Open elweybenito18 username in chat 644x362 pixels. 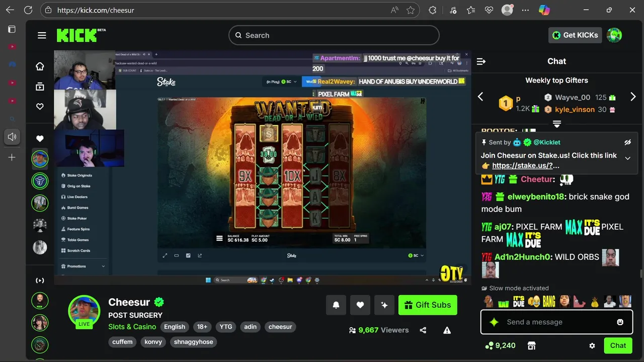[536, 197]
